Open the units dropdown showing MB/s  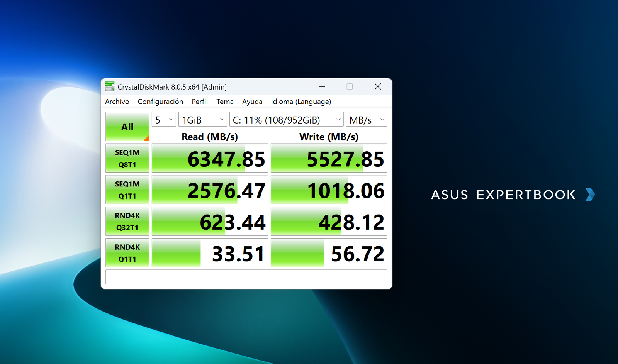(x=366, y=119)
